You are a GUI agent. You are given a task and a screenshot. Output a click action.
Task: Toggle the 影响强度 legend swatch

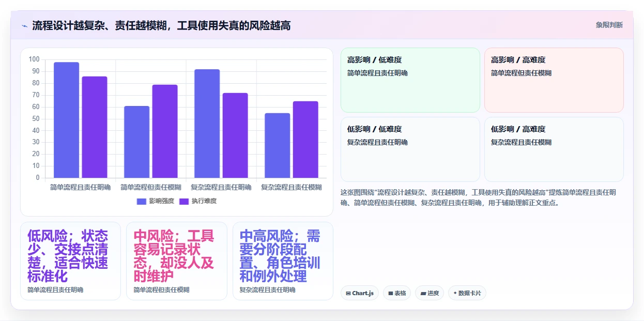(142, 201)
